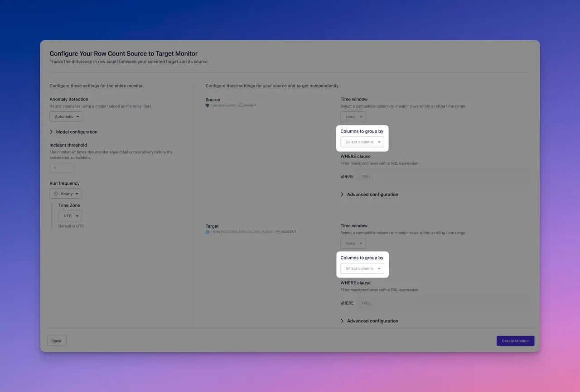Click the clock icon in Run frequency
Screen dimensions: 580x392
[56, 194]
